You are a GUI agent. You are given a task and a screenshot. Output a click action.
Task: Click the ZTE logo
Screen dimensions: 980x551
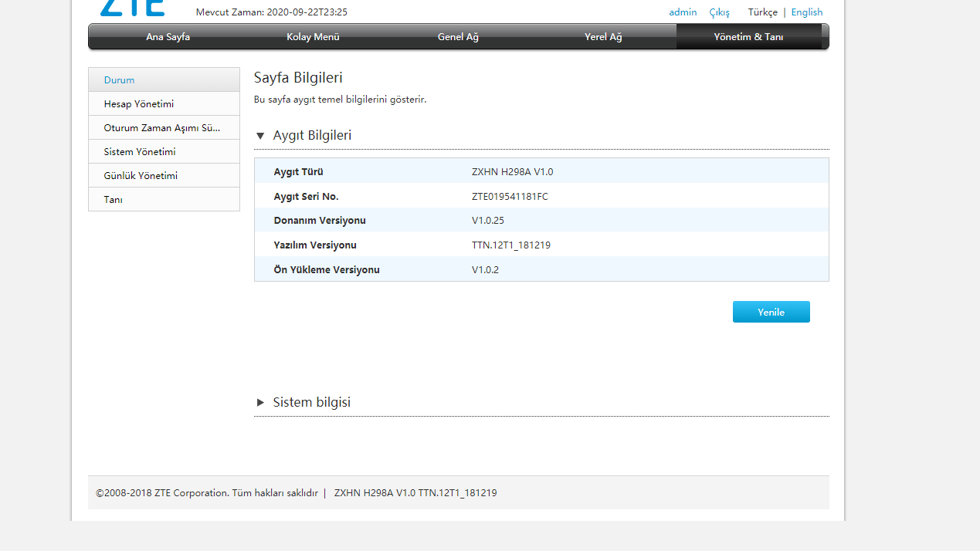pyautogui.click(x=132, y=8)
